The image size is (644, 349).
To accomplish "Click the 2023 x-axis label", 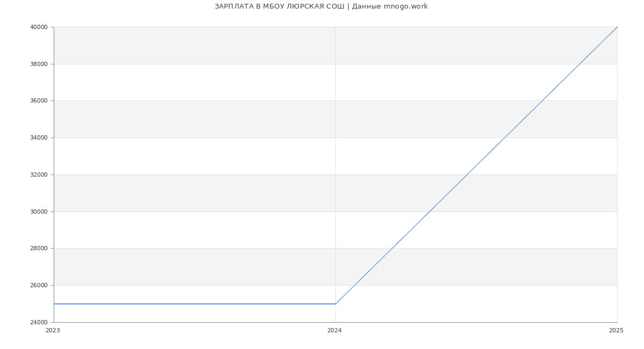I will pyautogui.click(x=53, y=331).
